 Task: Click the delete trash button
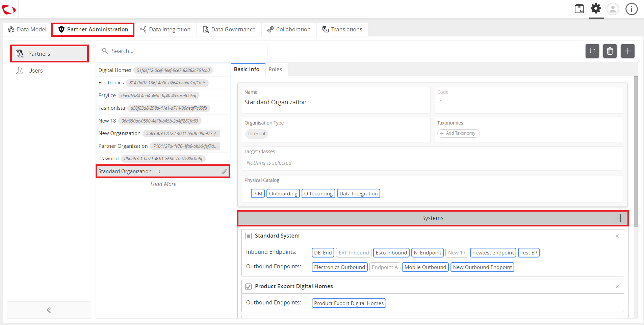pos(610,51)
